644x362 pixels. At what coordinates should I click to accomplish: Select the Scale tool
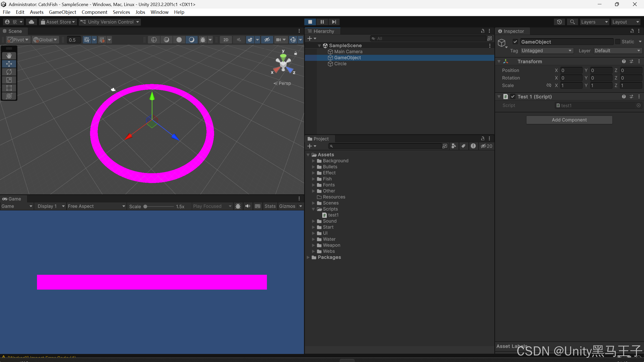click(9, 80)
